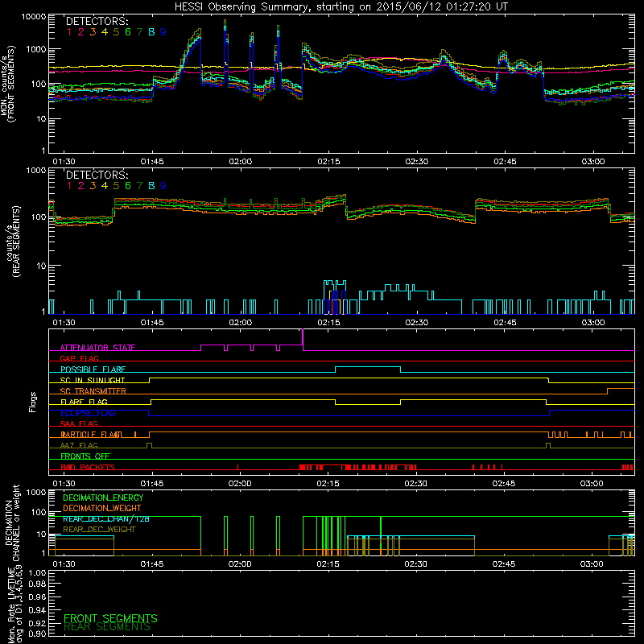Click the DECIMATION_ENERGY legend entry

coord(103,497)
